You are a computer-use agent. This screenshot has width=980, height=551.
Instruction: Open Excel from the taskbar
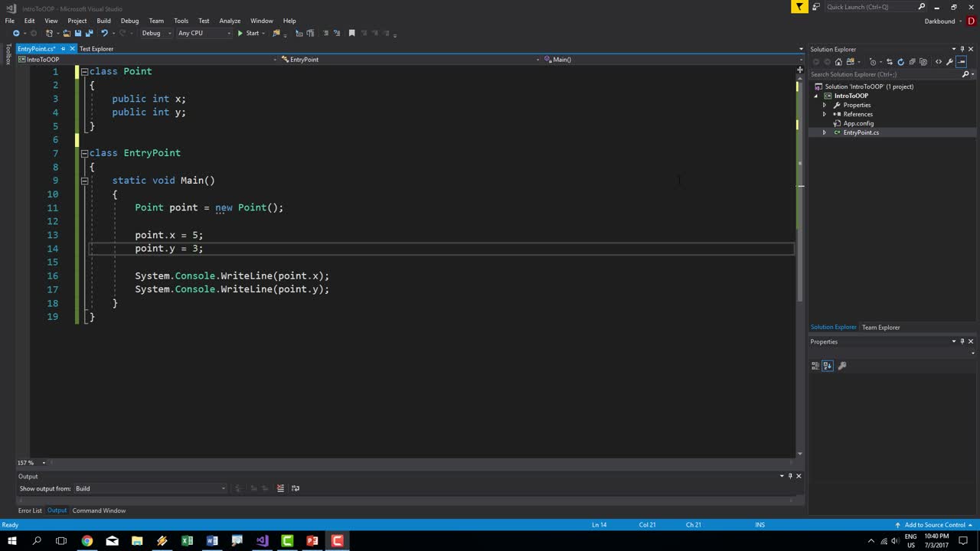pyautogui.click(x=187, y=541)
